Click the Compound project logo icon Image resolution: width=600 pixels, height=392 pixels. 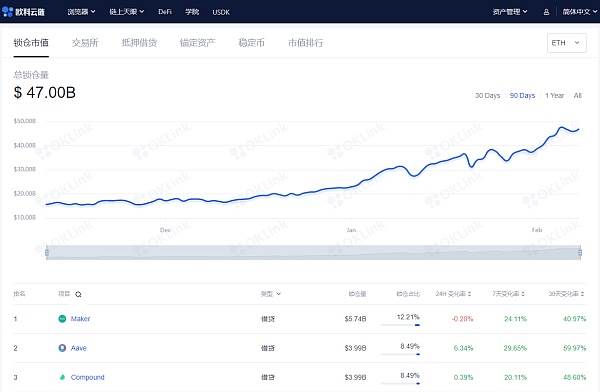tap(62, 377)
